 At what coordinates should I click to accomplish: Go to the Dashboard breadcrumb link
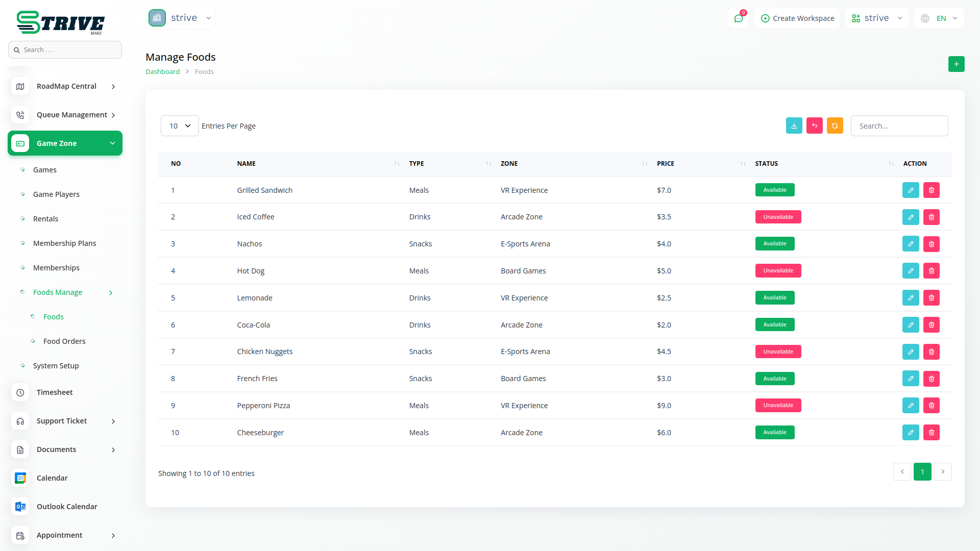pos(162,71)
